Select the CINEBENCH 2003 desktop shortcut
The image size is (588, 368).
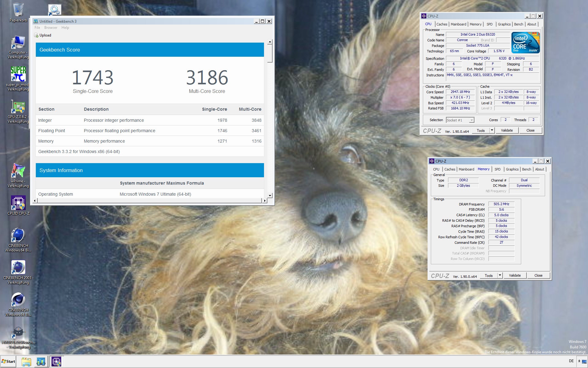pos(18,272)
